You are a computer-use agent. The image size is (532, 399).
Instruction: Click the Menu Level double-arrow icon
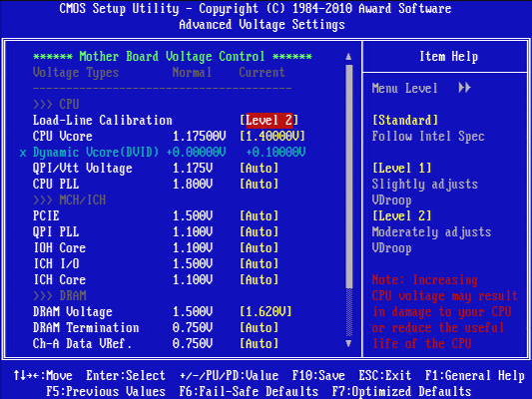(464, 88)
